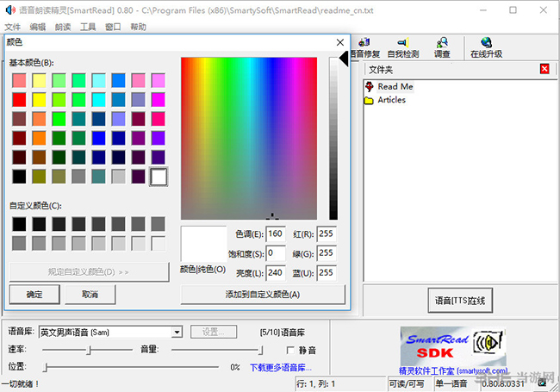The width and height of the screenshot is (560, 392).
Task: Click the luminance brightness slider bar
Action: click(x=333, y=138)
